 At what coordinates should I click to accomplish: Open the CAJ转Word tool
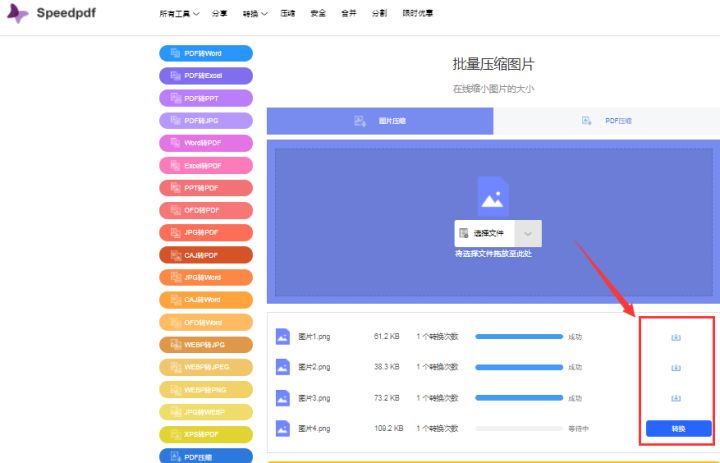[x=206, y=300]
